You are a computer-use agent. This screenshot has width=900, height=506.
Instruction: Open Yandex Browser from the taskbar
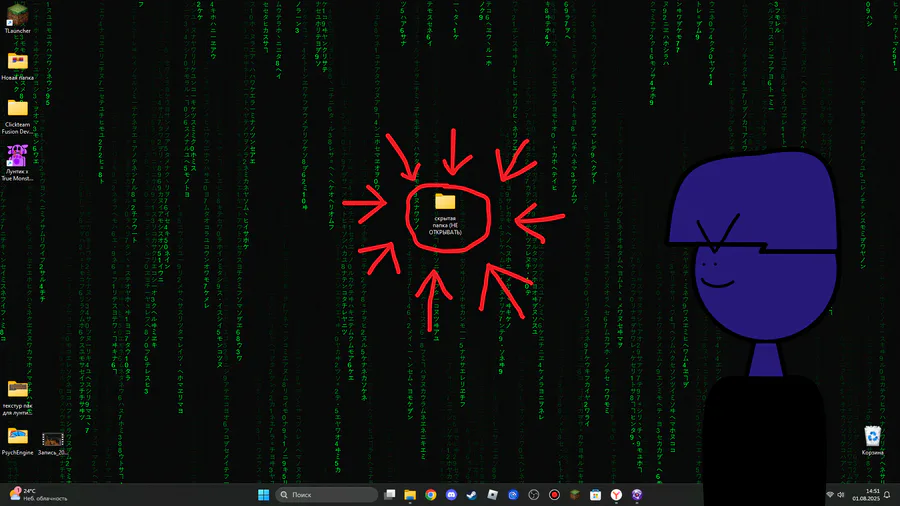tap(616, 495)
